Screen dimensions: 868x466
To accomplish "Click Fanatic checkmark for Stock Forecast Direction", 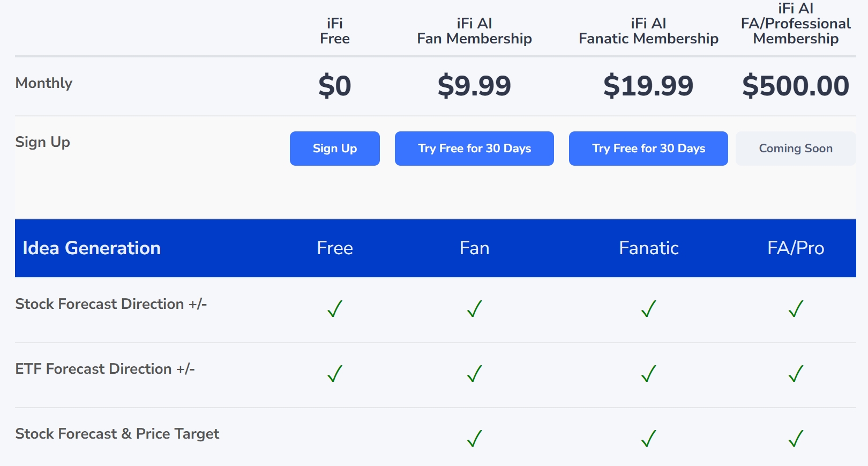I will (x=649, y=309).
